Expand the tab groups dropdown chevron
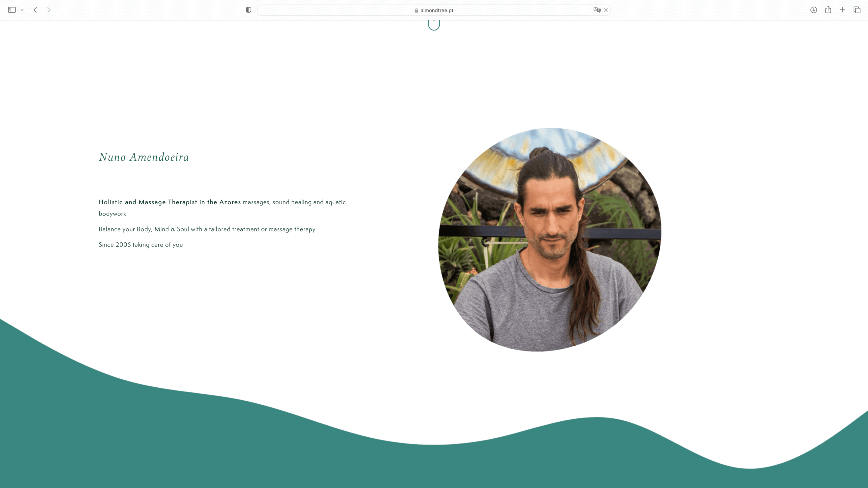This screenshot has height=488, width=868. coord(22,10)
